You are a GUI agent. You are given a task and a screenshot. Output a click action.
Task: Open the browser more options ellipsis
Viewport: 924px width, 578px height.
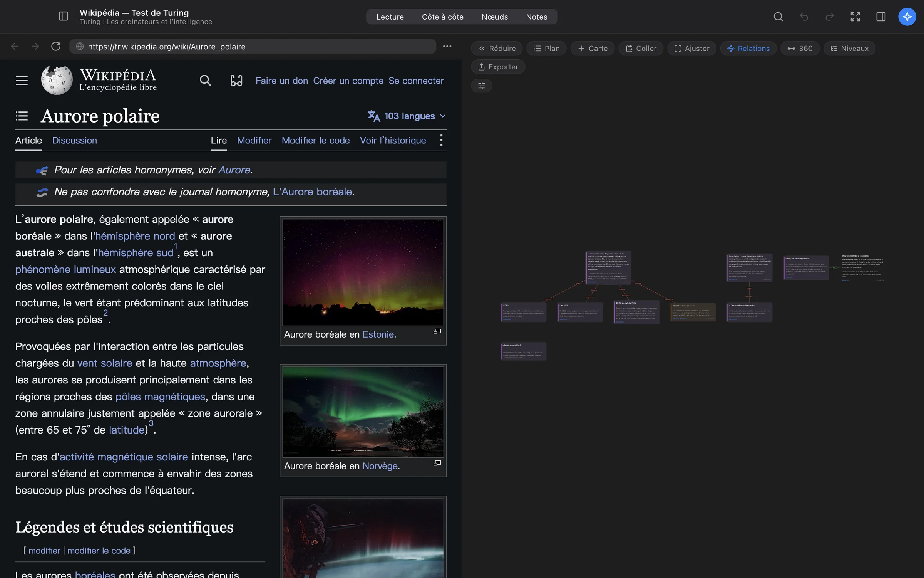[447, 46]
